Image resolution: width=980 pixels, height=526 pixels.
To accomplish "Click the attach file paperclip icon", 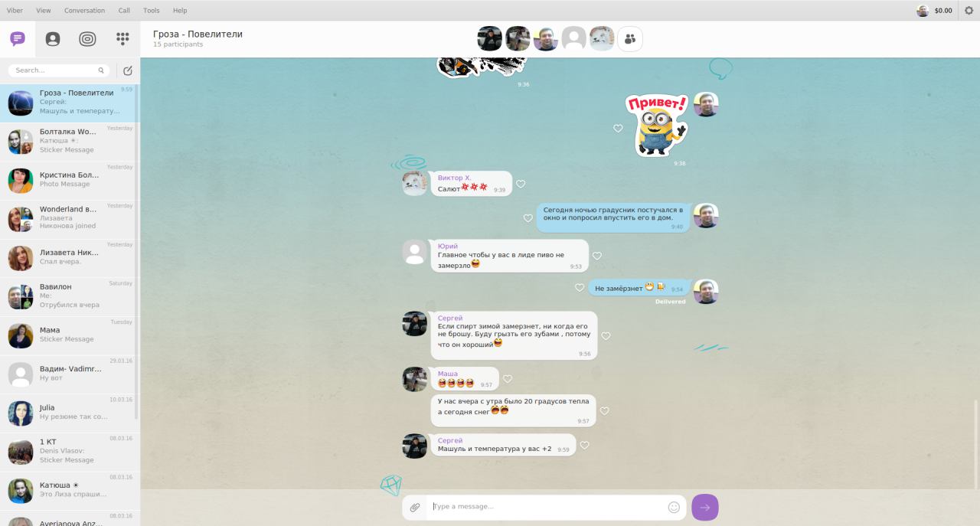I will click(415, 507).
